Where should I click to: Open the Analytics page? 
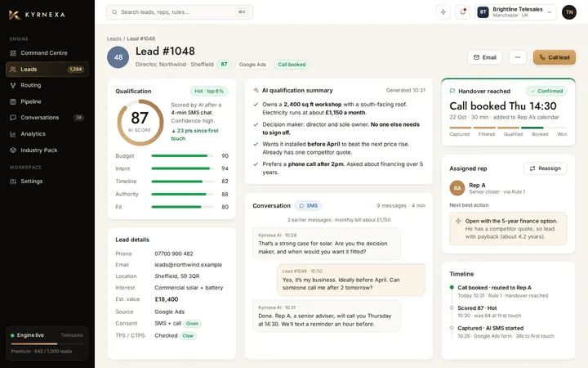(47, 133)
